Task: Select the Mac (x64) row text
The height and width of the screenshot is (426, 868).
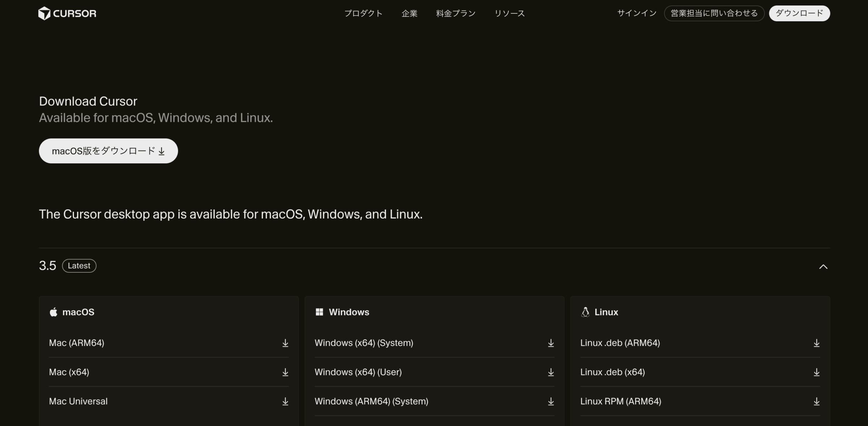Action: pos(69,372)
